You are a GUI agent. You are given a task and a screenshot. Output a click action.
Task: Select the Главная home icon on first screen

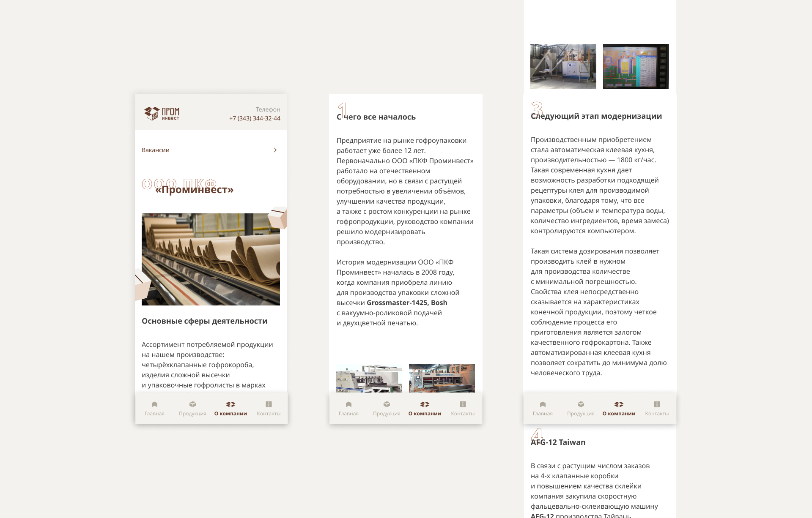[x=154, y=404]
